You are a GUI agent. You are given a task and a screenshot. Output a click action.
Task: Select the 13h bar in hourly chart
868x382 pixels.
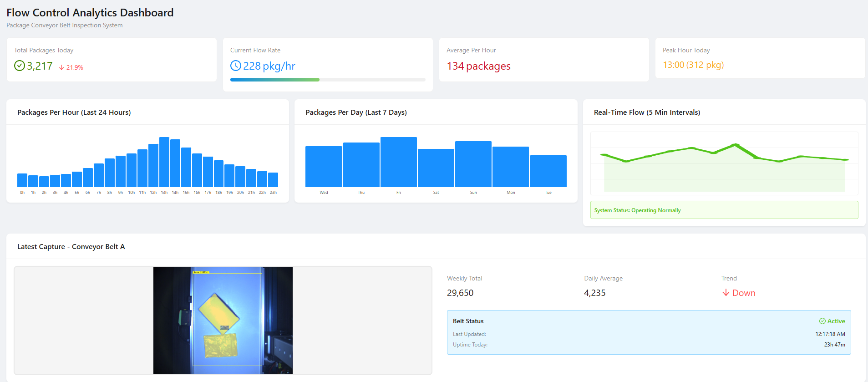(x=164, y=162)
